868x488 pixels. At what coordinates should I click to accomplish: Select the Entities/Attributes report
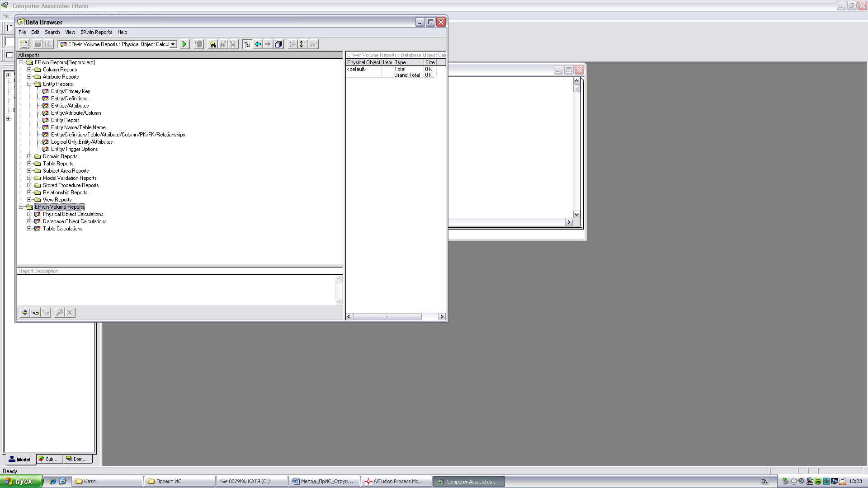click(70, 106)
